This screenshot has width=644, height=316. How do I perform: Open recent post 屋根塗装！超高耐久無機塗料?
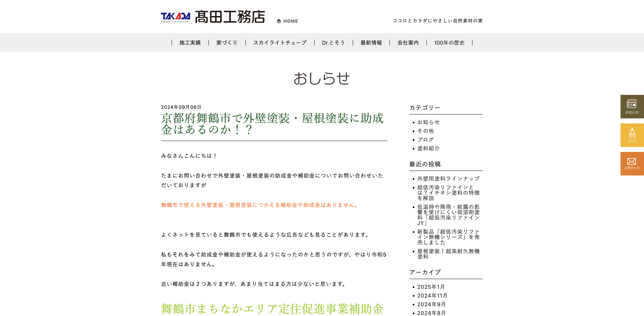pos(448,254)
